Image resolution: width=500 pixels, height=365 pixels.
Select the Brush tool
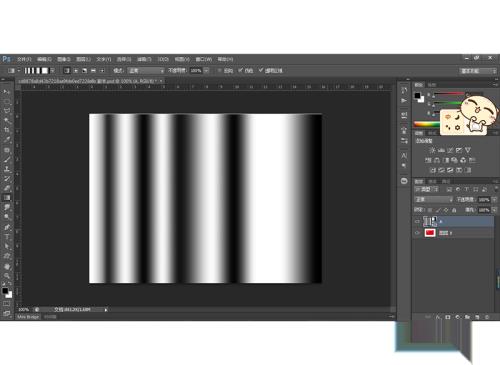[7, 159]
